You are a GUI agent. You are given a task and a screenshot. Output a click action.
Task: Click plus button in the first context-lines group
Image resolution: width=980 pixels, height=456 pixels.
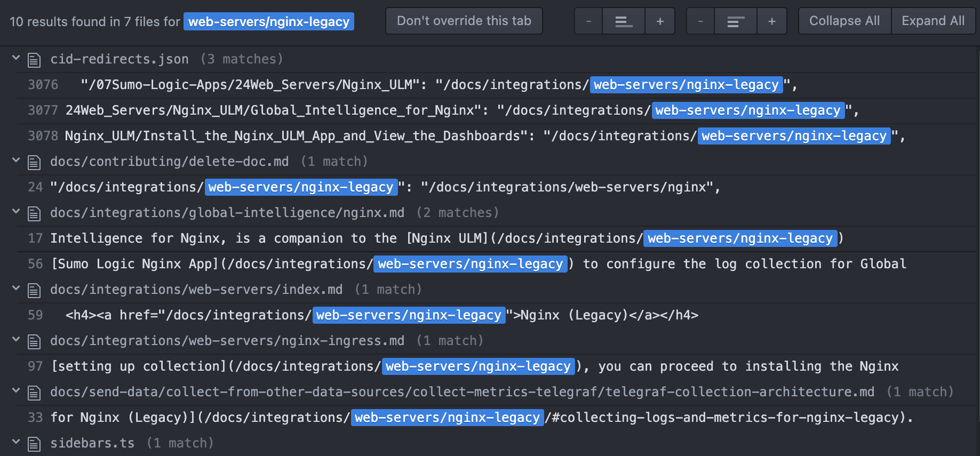660,21
